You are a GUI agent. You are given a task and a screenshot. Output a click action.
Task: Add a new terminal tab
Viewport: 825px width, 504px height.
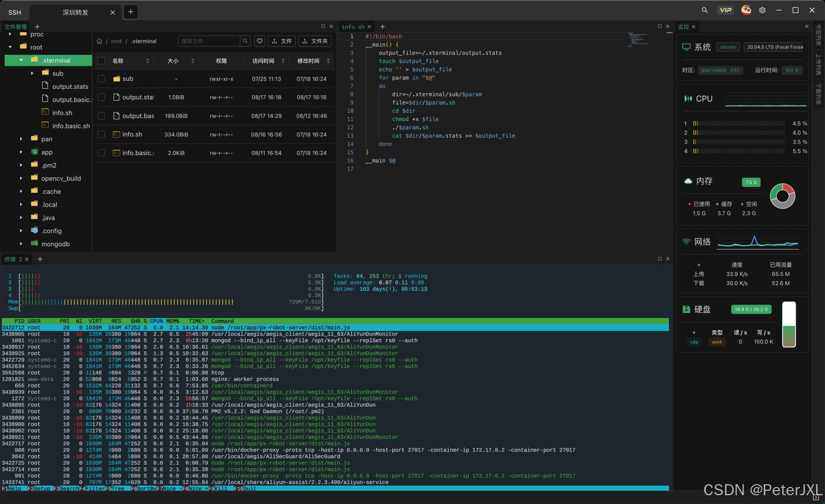(40, 259)
